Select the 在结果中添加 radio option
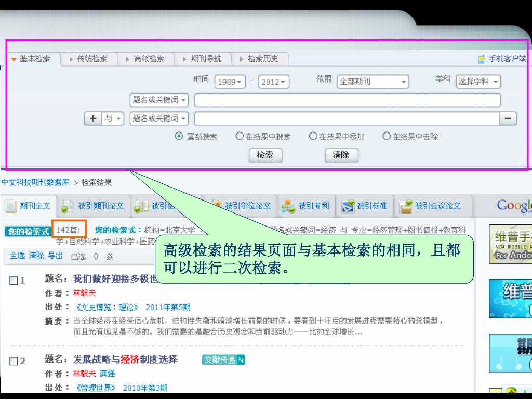This screenshot has width=532, height=399. coord(313,137)
